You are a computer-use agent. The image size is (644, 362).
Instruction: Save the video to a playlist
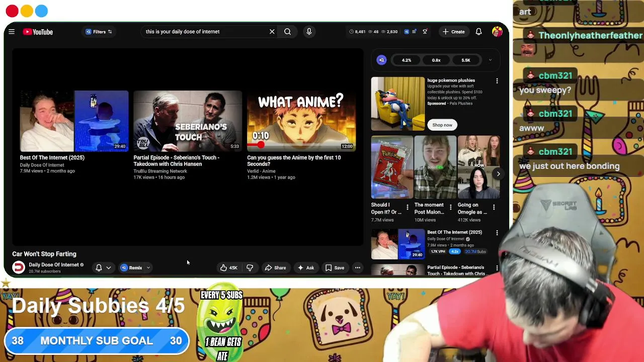tap(335, 268)
